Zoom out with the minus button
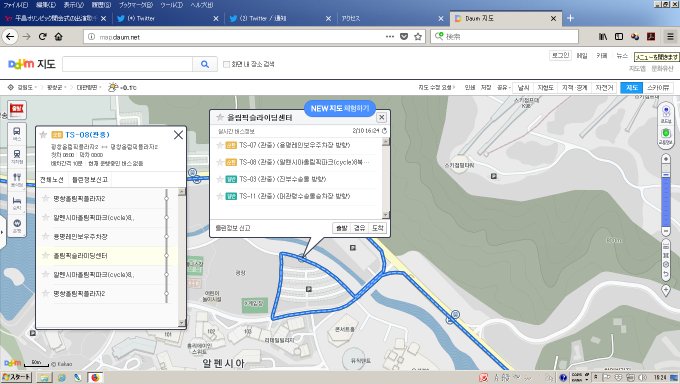 (x=666, y=230)
